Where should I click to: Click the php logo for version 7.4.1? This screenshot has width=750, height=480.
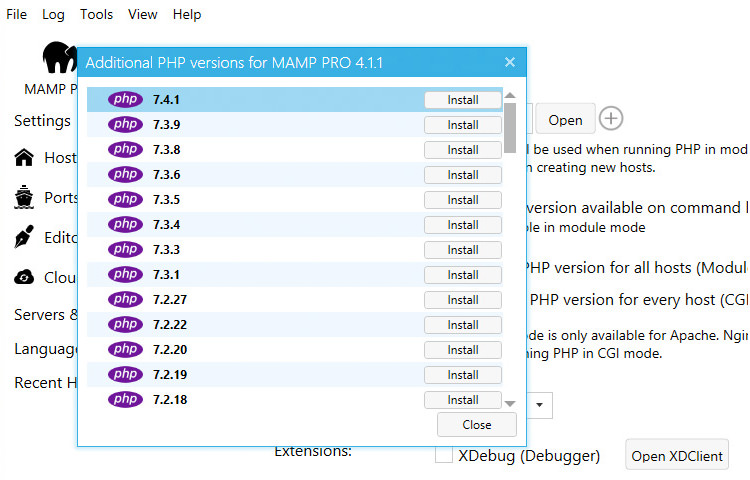pos(125,99)
